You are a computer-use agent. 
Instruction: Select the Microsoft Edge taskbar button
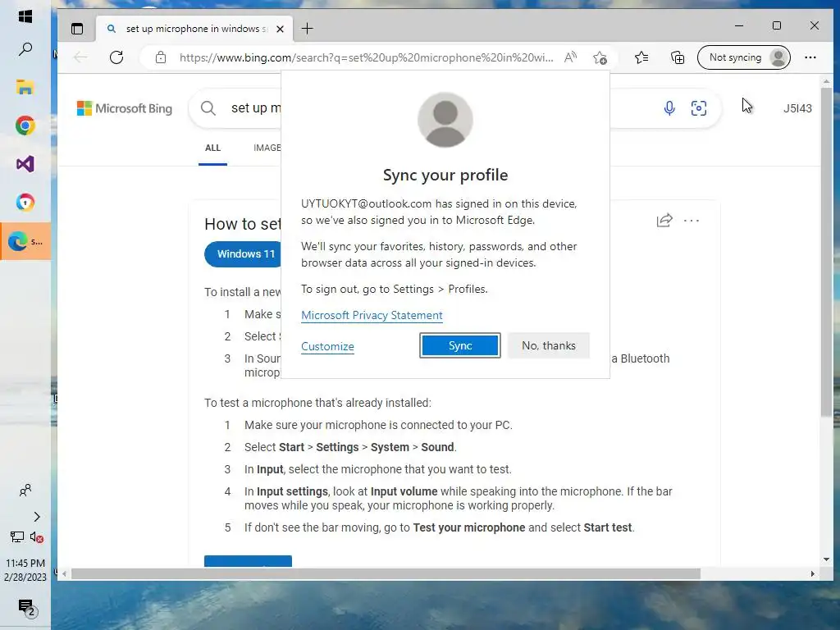pos(25,242)
